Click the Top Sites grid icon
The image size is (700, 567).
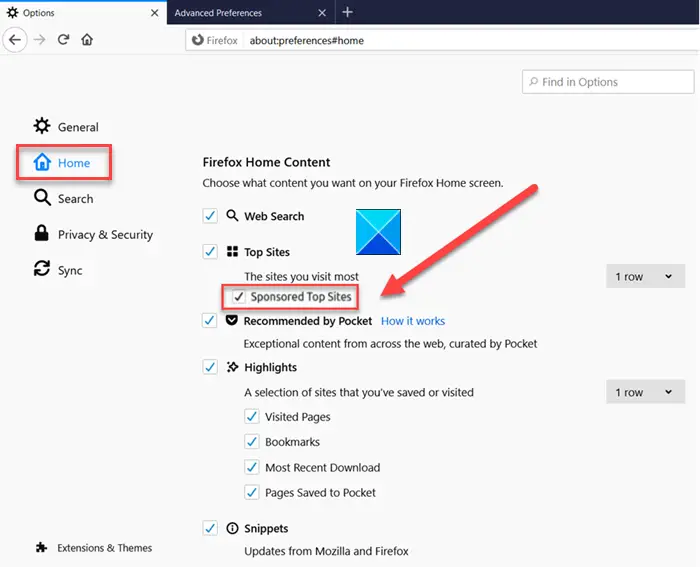[232, 251]
